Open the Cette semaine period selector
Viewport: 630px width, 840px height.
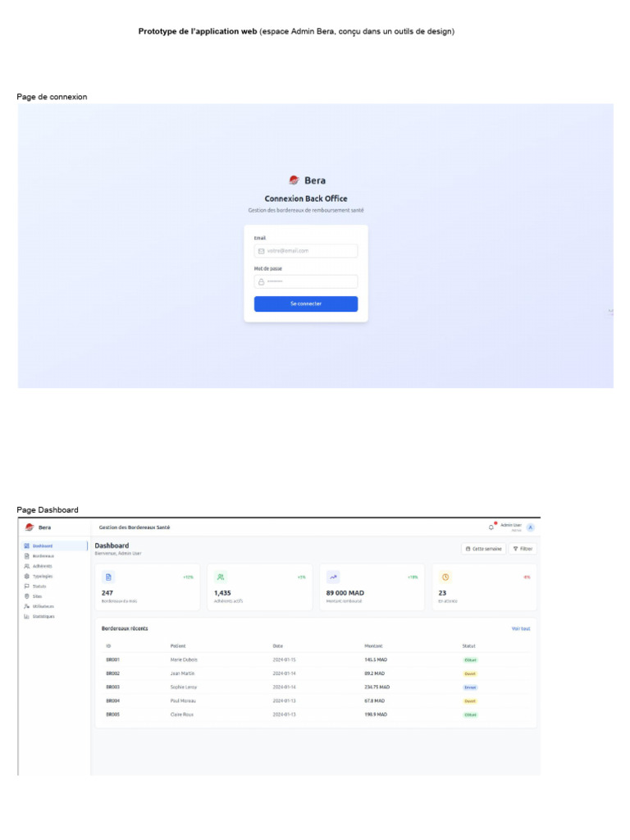click(484, 549)
